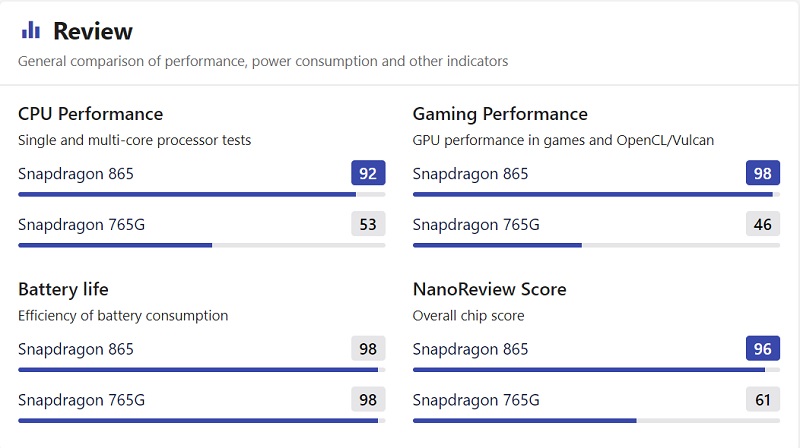800x448 pixels.
Task: Click Snapdragon 865 battery life score 98
Action: [x=368, y=349]
